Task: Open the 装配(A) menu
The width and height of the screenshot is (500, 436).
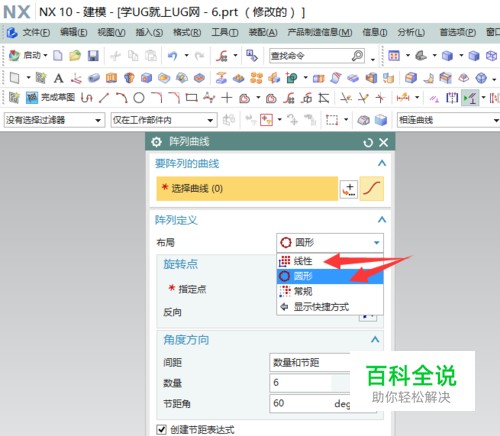Action: tap(263, 32)
